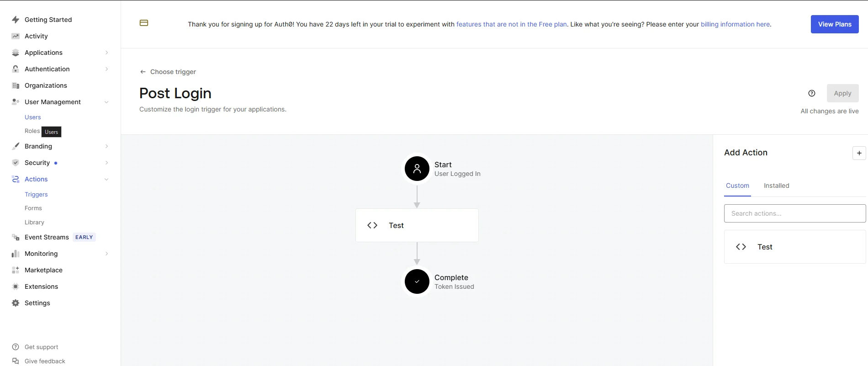Screen dimensions: 868x366
Task: Click the Getting Started lightning icon
Action: [15, 20]
